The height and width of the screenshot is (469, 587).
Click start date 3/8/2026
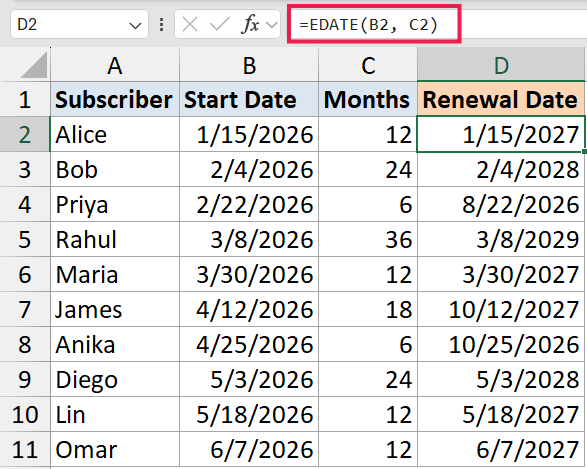pyautogui.click(x=249, y=239)
